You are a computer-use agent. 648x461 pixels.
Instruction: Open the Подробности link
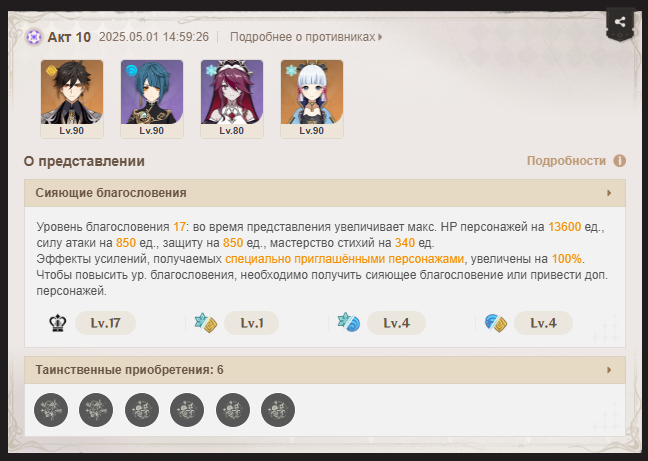[566, 161]
